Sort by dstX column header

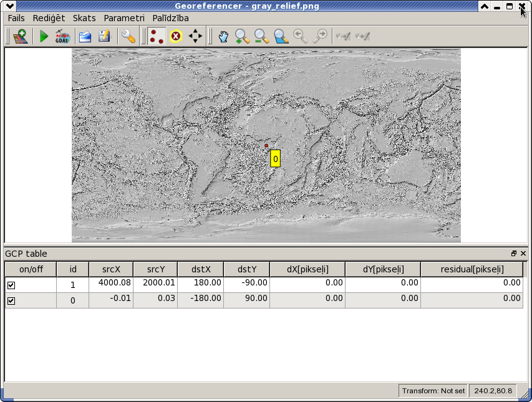[x=201, y=269]
